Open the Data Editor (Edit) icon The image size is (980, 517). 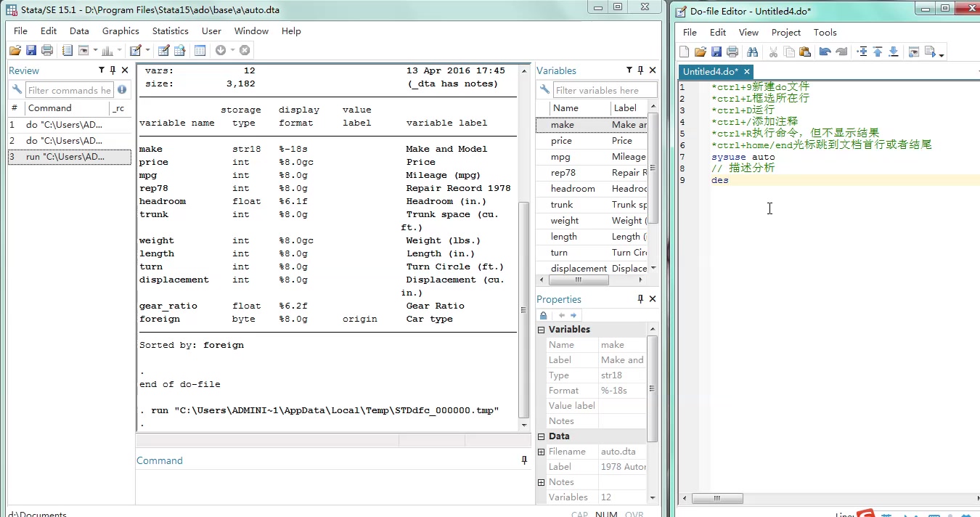(x=163, y=50)
